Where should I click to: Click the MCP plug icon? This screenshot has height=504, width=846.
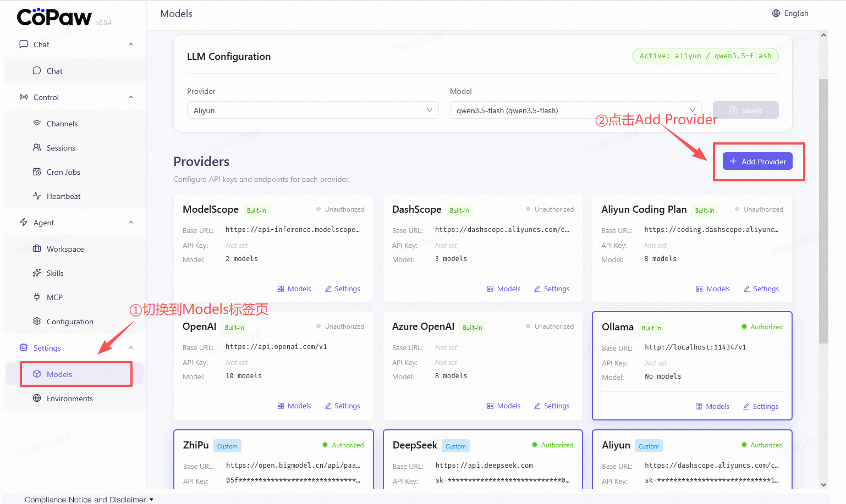click(x=37, y=297)
